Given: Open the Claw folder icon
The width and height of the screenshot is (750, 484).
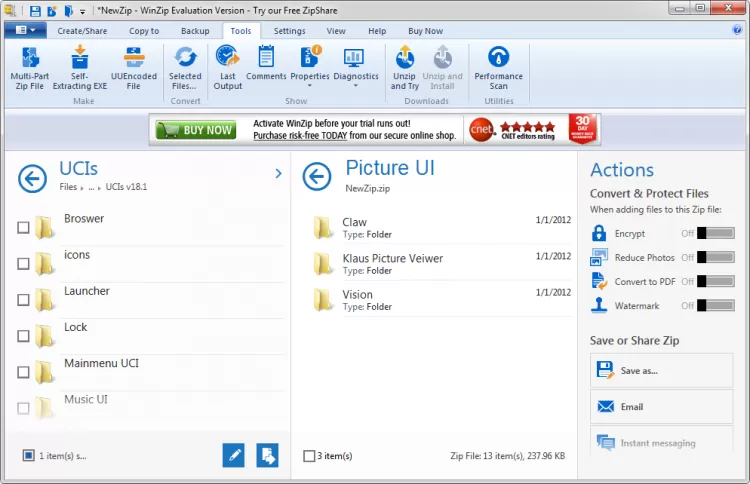Looking at the screenshot, I should click(323, 227).
